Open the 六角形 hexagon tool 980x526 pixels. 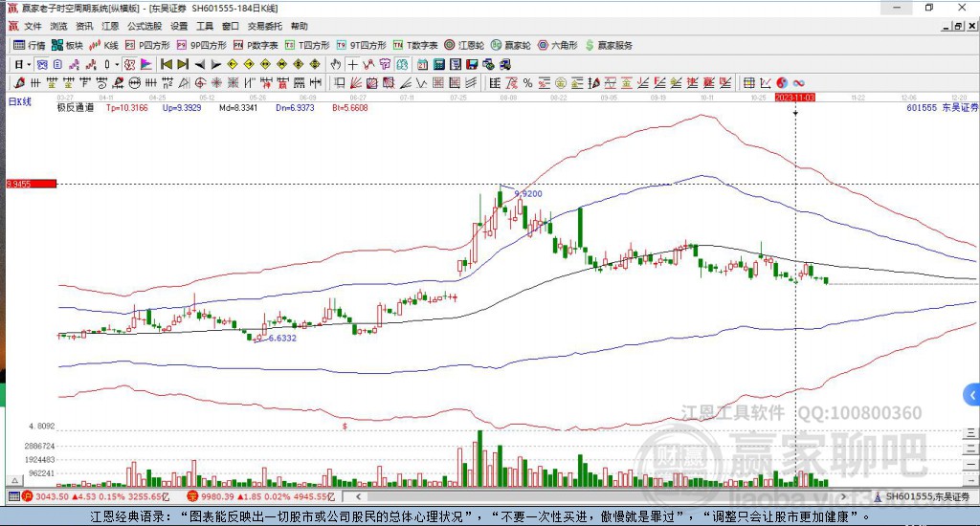(x=558, y=45)
